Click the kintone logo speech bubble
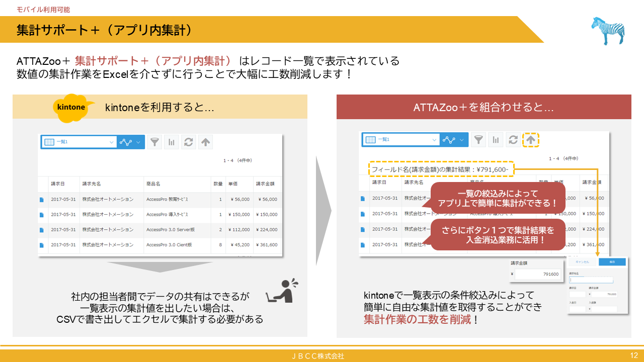Screen dimensions: 644x362 (69, 106)
